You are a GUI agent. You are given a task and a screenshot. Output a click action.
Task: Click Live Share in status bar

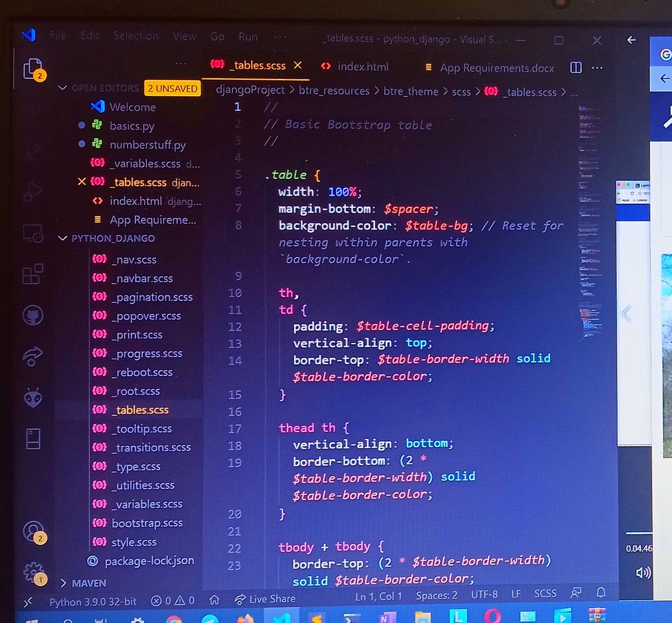point(265,599)
